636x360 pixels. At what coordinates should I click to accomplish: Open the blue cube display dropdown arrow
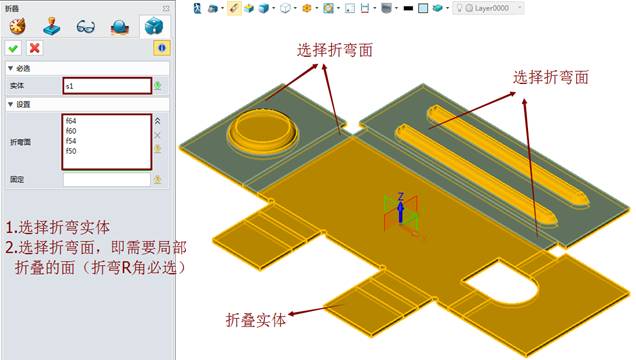coord(274,8)
